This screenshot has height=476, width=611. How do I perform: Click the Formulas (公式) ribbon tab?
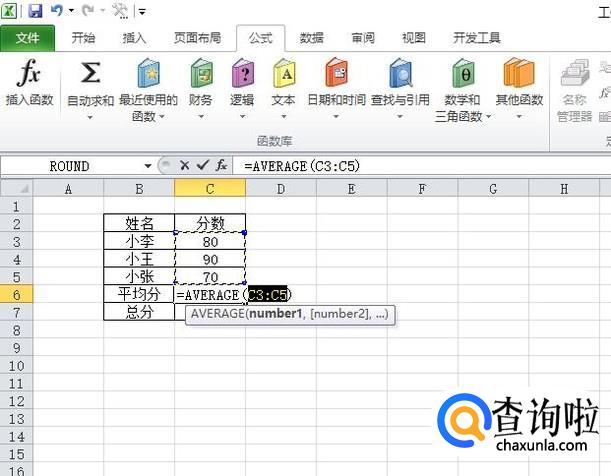click(261, 38)
